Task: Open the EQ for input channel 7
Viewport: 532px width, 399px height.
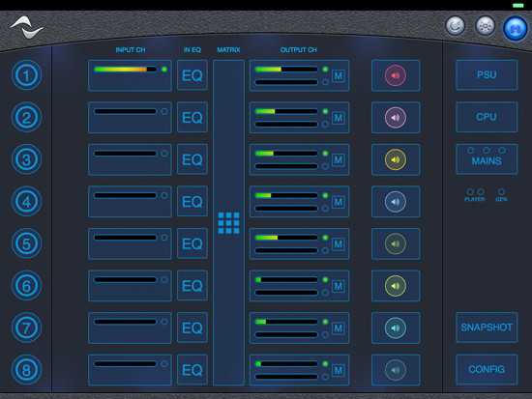Action: tap(192, 328)
